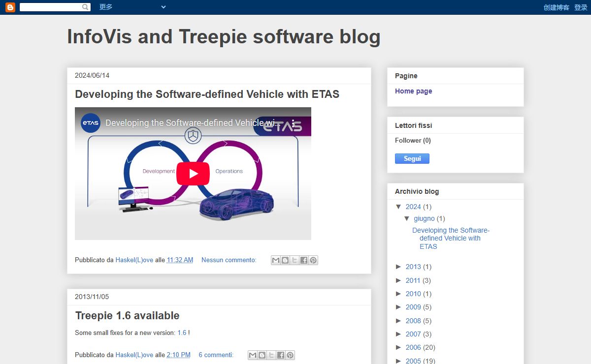
Task: Click the 2013/11/05 date header
Action: tap(92, 297)
